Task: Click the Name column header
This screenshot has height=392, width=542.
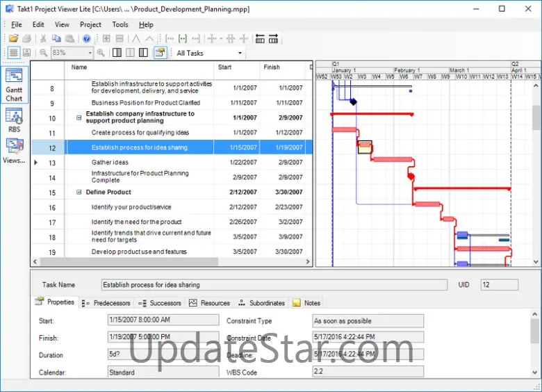Action: pos(139,70)
